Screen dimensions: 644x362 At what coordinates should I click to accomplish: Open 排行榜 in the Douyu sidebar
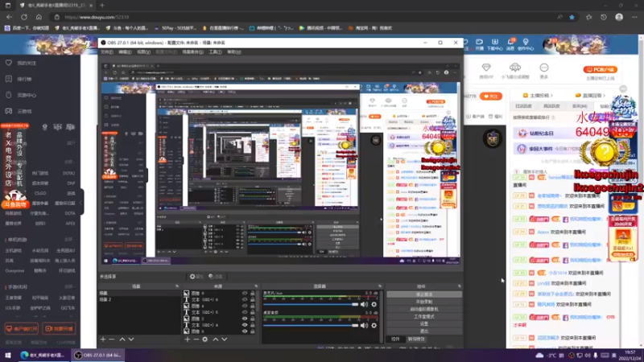click(24, 79)
